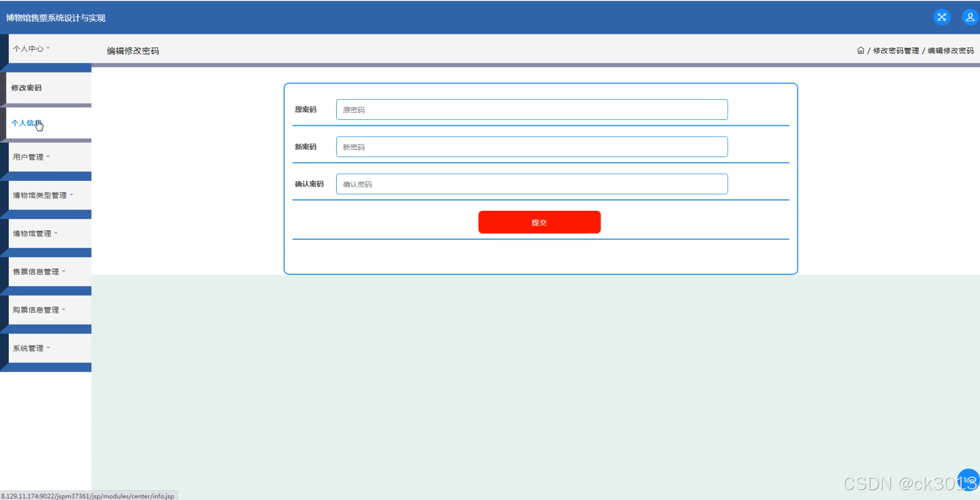The image size is (980, 500).
Task: Click the 博物馆售票系统设计与实现 header title
Action: 56,18
